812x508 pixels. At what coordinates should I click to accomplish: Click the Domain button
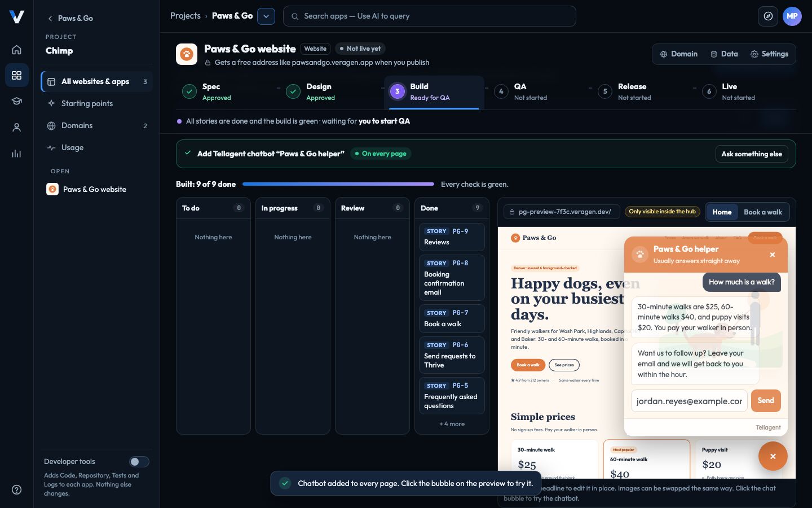[678, 54]
